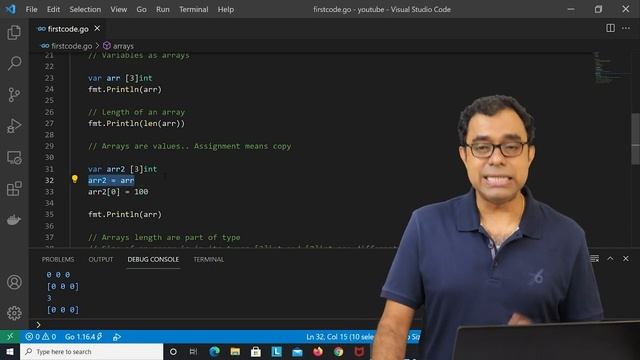Open the Terminal menu

point(193,9)
